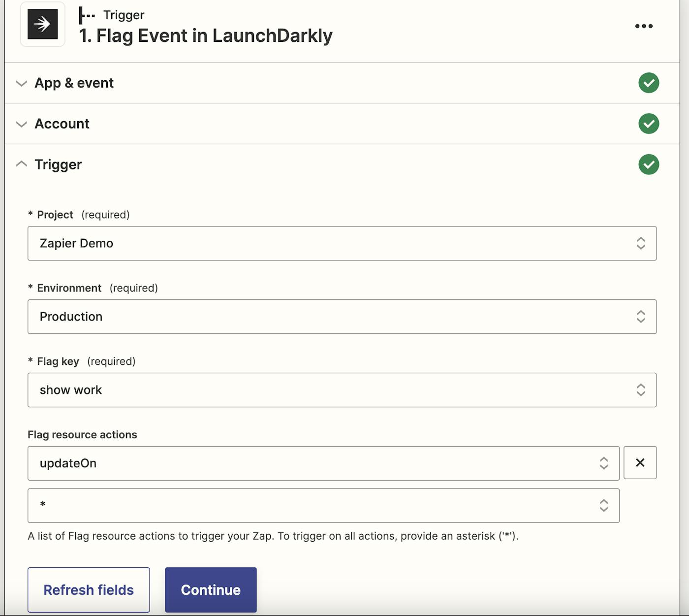Image resolution: width=689 pixels, height=616 pixels.
Task: Collapse the Trigger section
Action: [x=21, y=164]
